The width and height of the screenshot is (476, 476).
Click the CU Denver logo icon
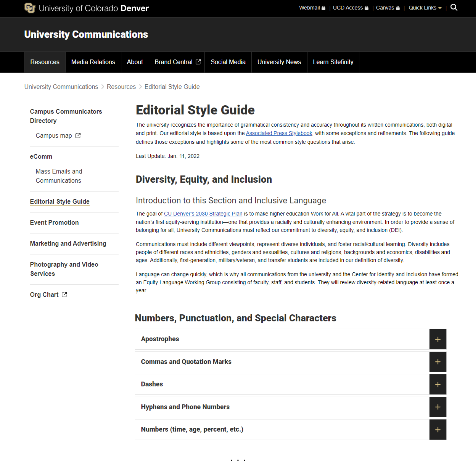(x=30, y=8)
